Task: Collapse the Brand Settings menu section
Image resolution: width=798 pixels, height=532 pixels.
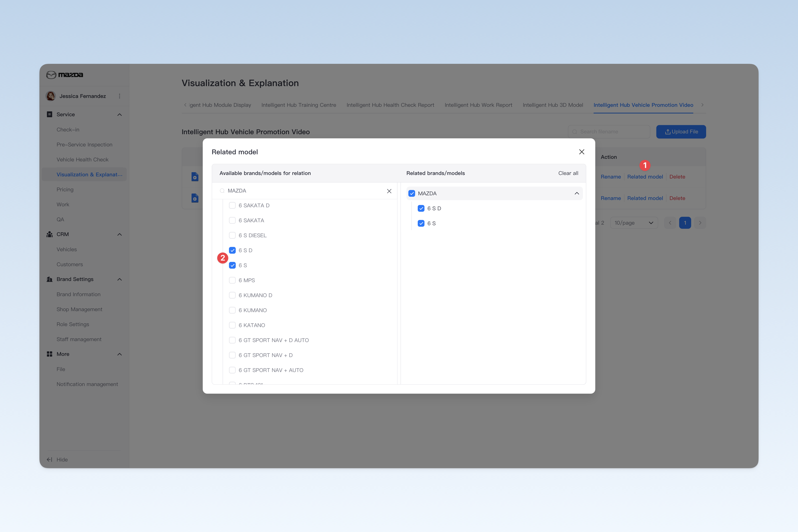Action: click(119, 279)
